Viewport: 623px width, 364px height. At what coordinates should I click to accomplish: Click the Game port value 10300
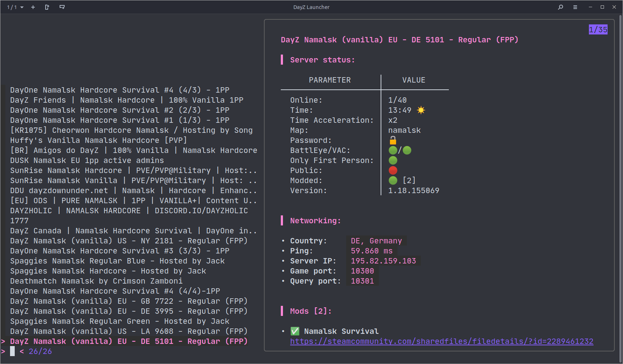click(362, 271)
